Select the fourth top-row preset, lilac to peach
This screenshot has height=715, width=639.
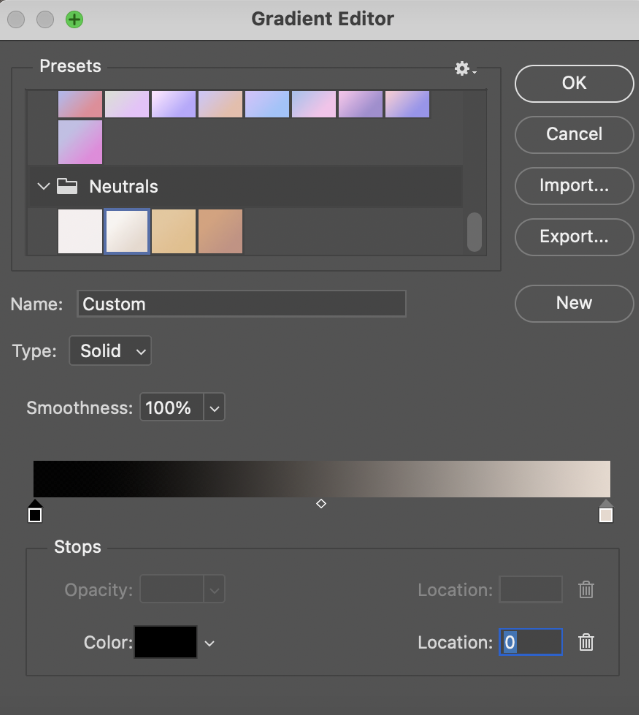point(220,104)
